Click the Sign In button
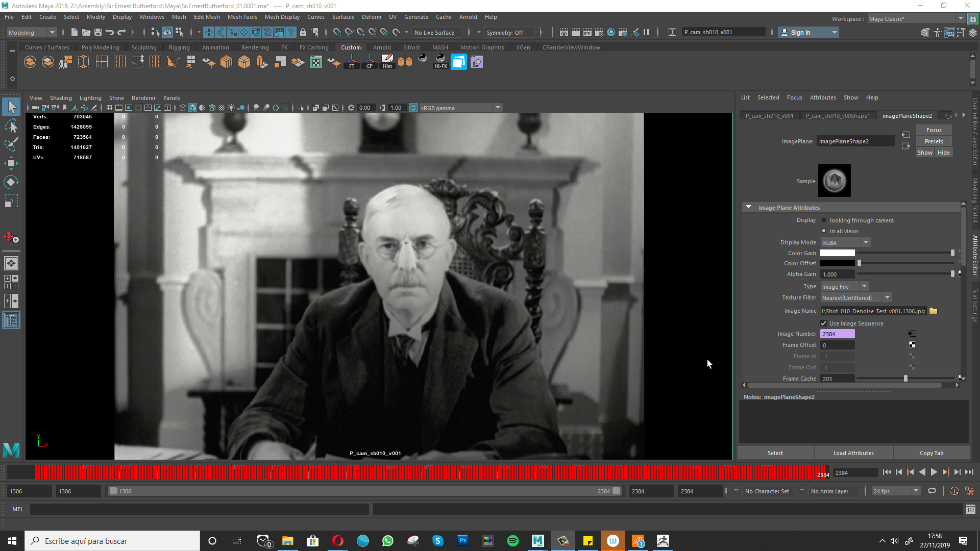 click(808, 32)
